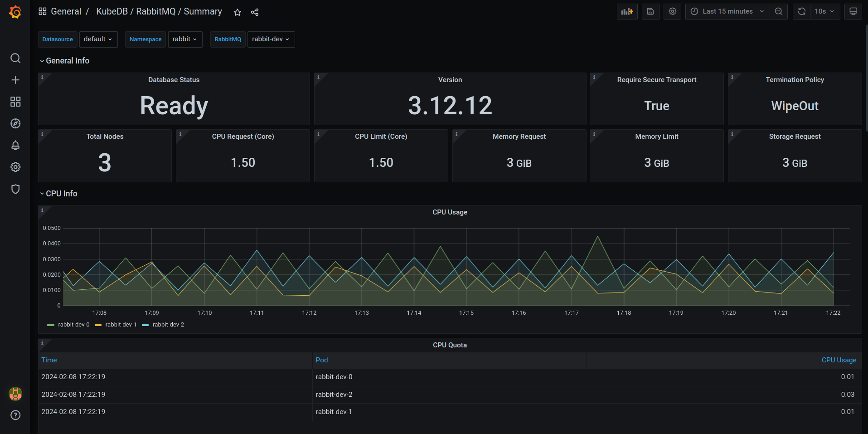Zoom out the time range
This screenshot has width=868, height=434.
point(779,11)
